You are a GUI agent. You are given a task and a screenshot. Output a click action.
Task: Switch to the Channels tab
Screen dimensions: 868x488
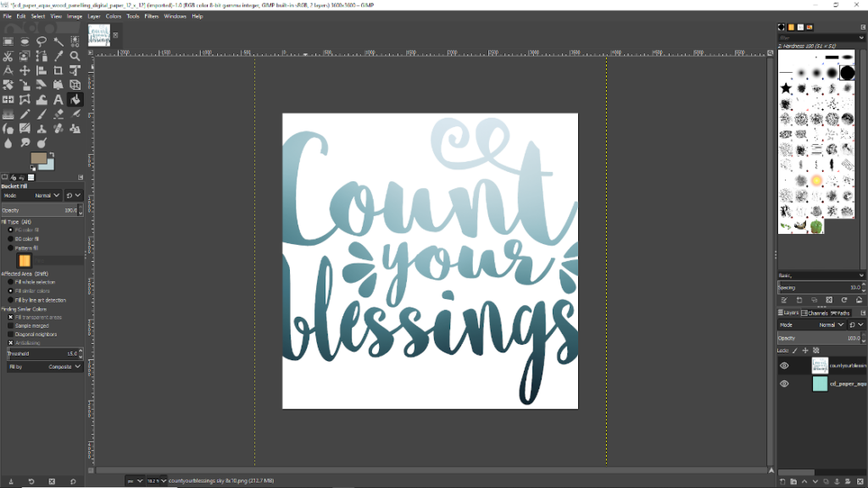click(x=817, y=313)
